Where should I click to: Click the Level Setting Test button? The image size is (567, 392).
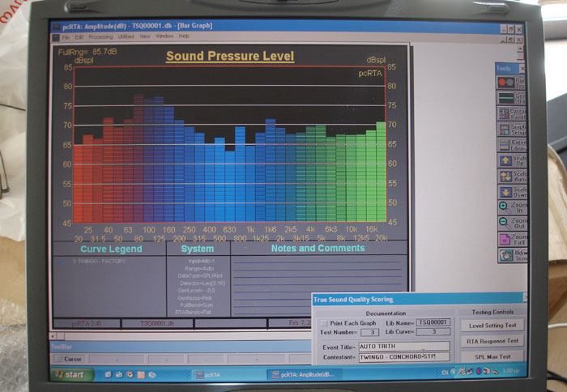(x=492, y=325)
